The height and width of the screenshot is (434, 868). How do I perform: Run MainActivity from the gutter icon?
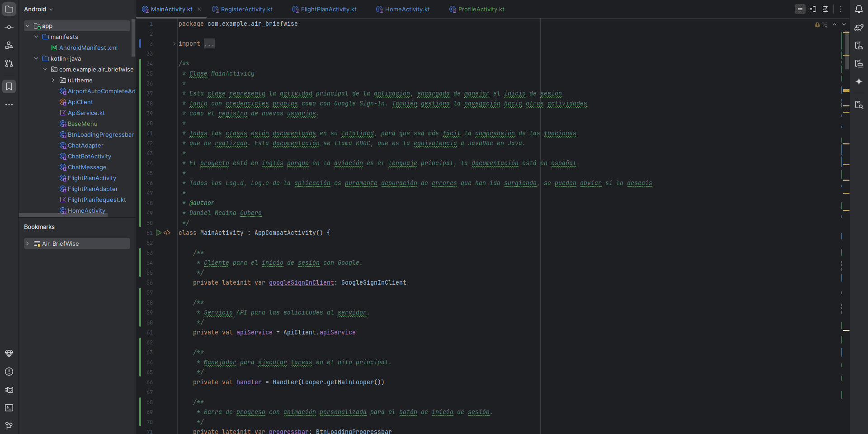point(159,233)
